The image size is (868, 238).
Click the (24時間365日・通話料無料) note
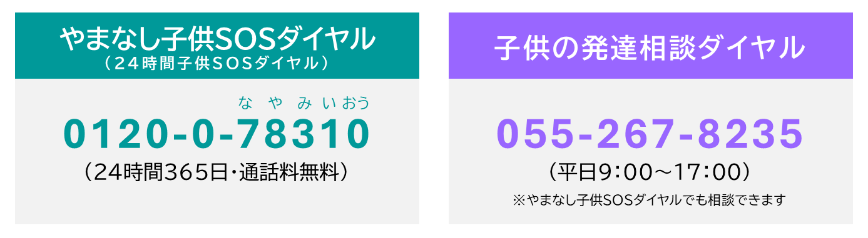tap(217, 172)
